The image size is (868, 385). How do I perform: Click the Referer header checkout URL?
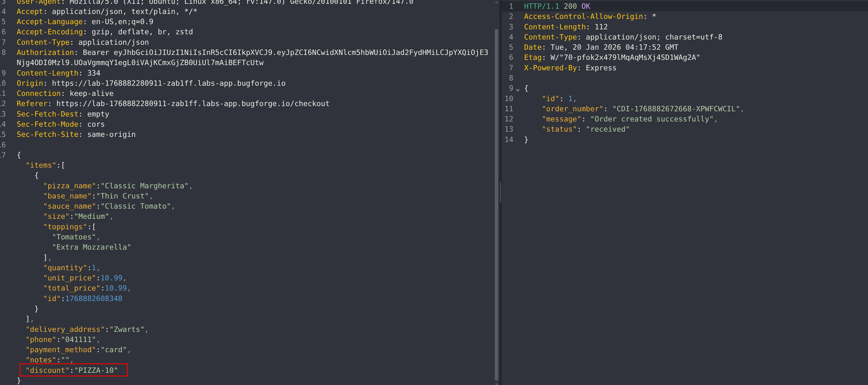tap(193, 104)
